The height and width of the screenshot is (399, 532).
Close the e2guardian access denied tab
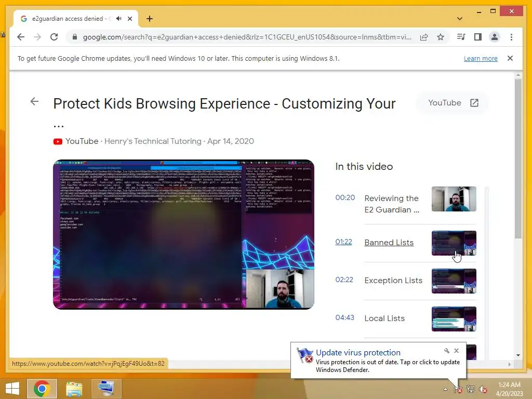click(129, 19)
